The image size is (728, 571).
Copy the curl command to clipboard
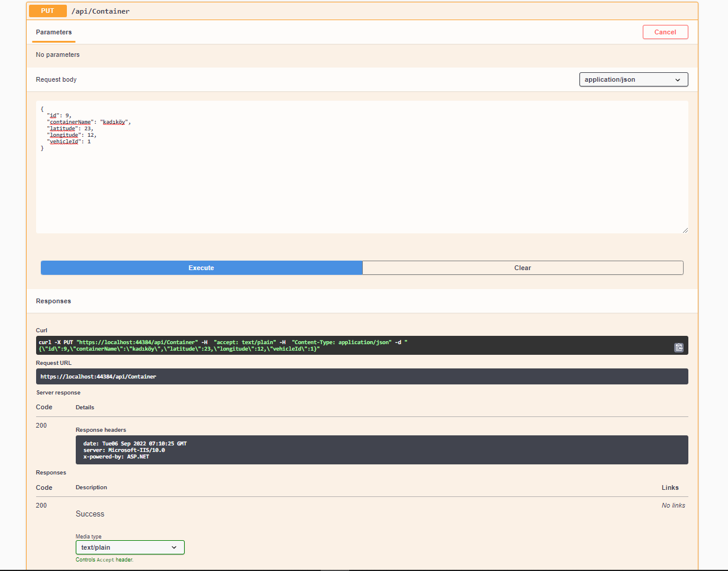[679, 348]
